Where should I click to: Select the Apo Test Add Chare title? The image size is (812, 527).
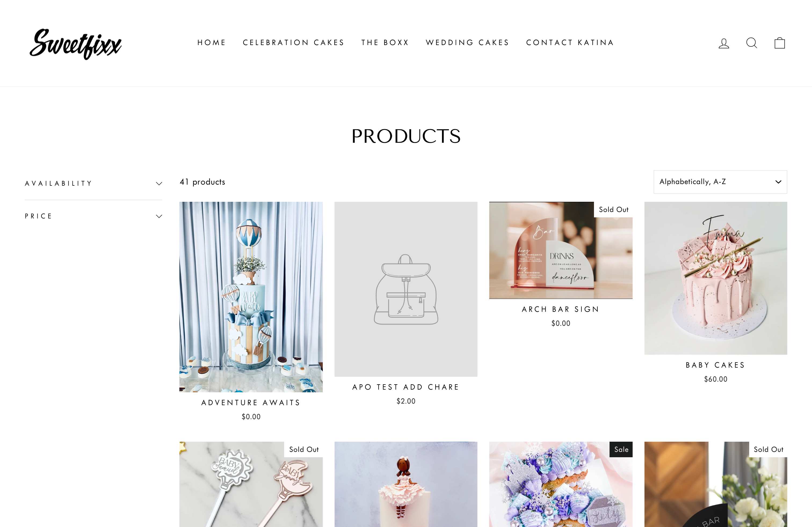[x=406, y=387]
